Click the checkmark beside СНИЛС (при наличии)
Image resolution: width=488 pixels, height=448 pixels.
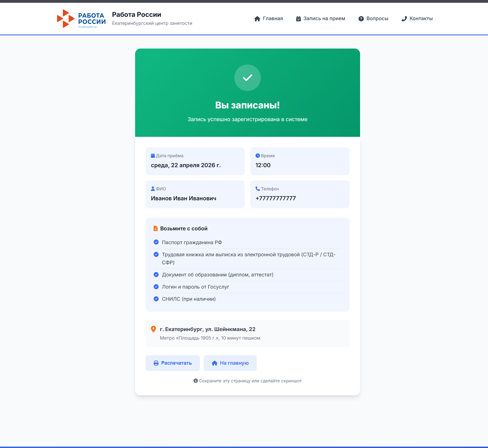[156, 299]
